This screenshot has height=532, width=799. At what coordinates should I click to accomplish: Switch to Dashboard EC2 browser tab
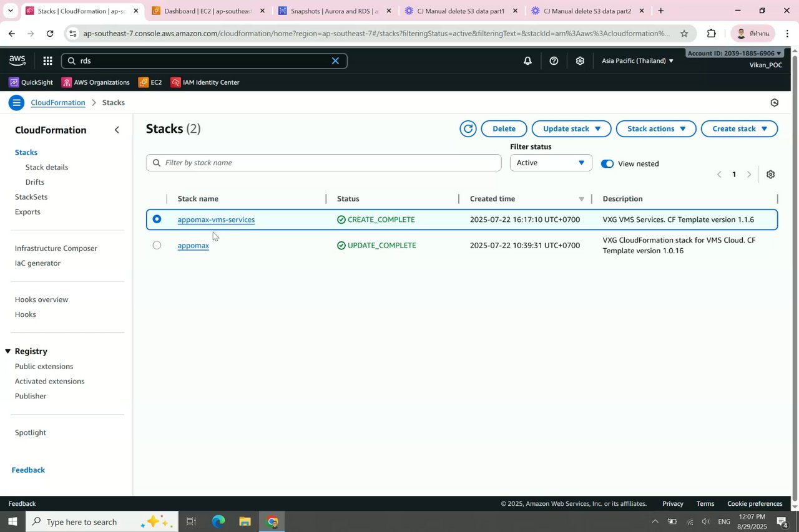click(208, 11)
